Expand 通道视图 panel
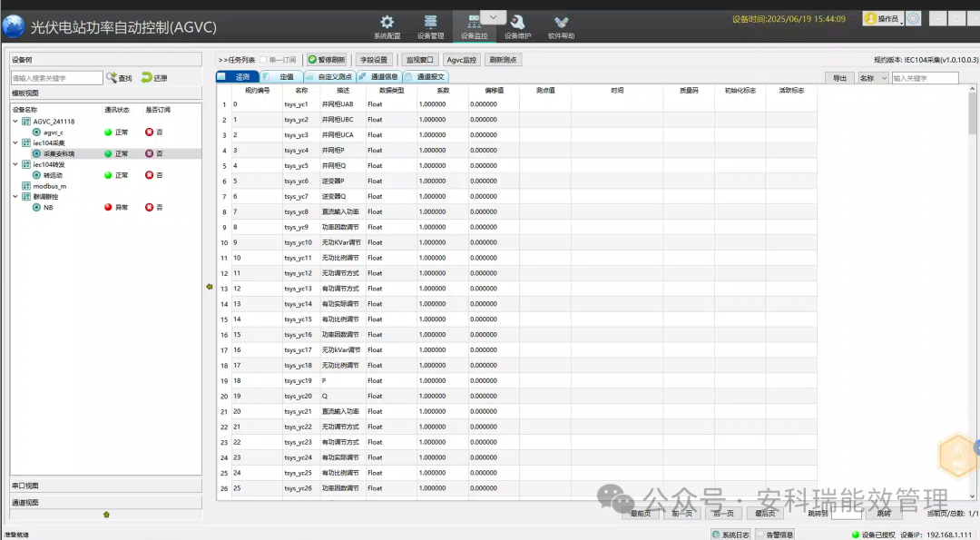This screenshot has width=980, height=540. 105,503
